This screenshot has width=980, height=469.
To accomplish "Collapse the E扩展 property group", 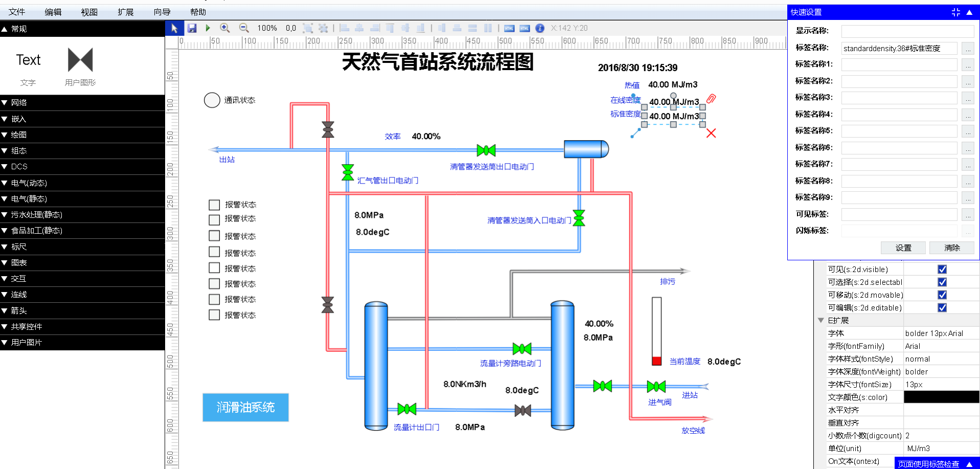I will pos(821,320).
